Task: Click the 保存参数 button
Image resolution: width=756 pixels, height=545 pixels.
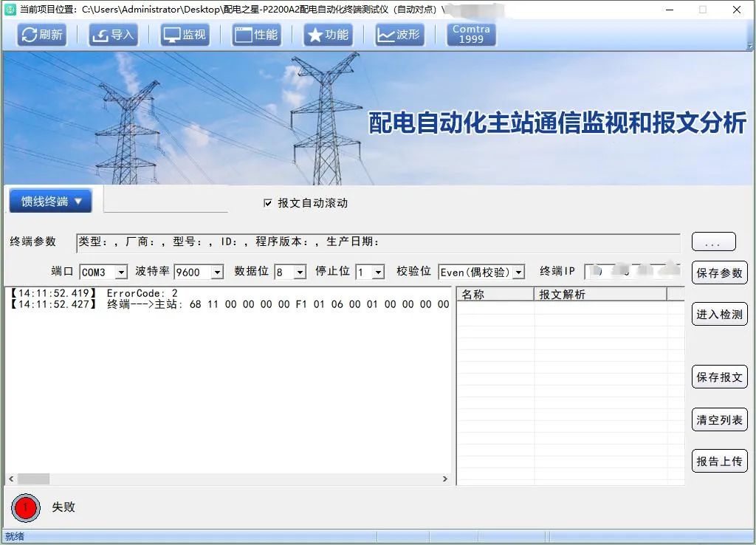Action: coord(720,272)
